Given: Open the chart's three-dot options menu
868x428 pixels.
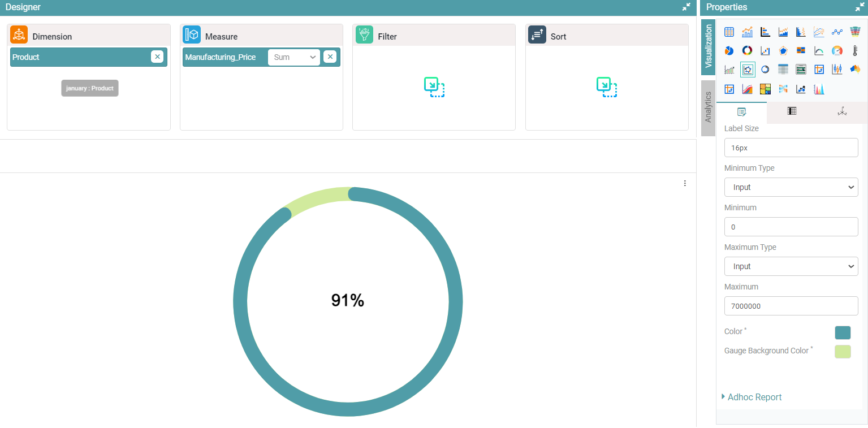Looking at the screenshot, I should tap(685, 183).
